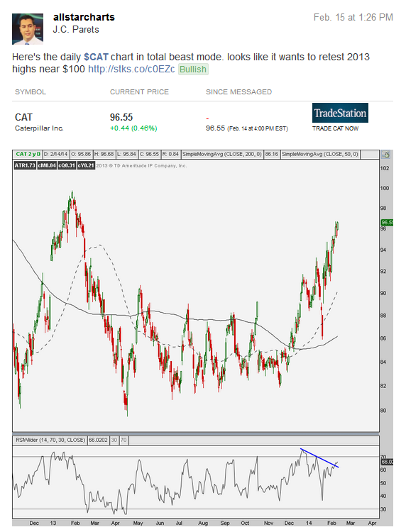406x532 pixels.
Task: Open the chart image
Action: click(x=203, y=338)
